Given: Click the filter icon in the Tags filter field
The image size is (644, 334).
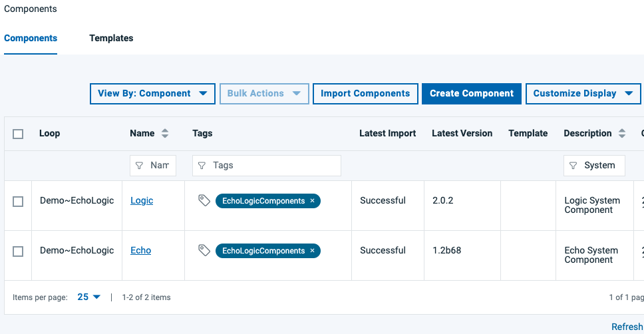Looking at the screenshot, I should click(202, 166).
